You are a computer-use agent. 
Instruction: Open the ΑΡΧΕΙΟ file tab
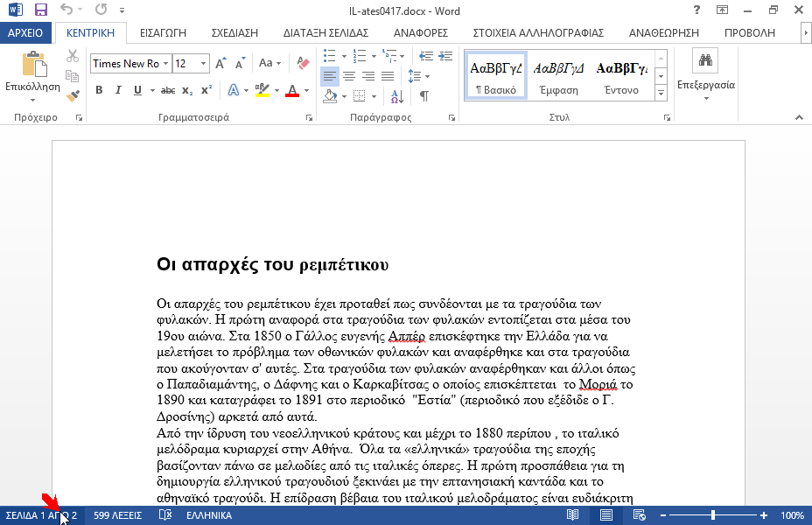(25, 32)
